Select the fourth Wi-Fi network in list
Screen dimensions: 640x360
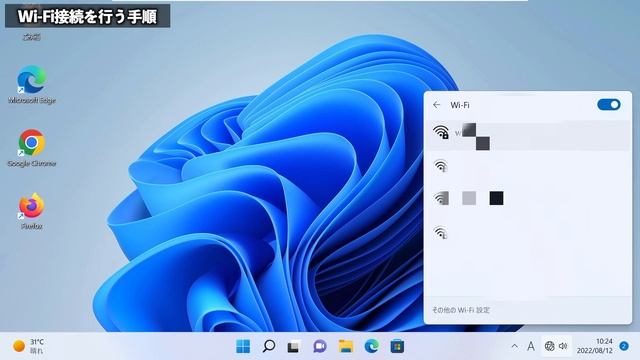pos(528,233)
